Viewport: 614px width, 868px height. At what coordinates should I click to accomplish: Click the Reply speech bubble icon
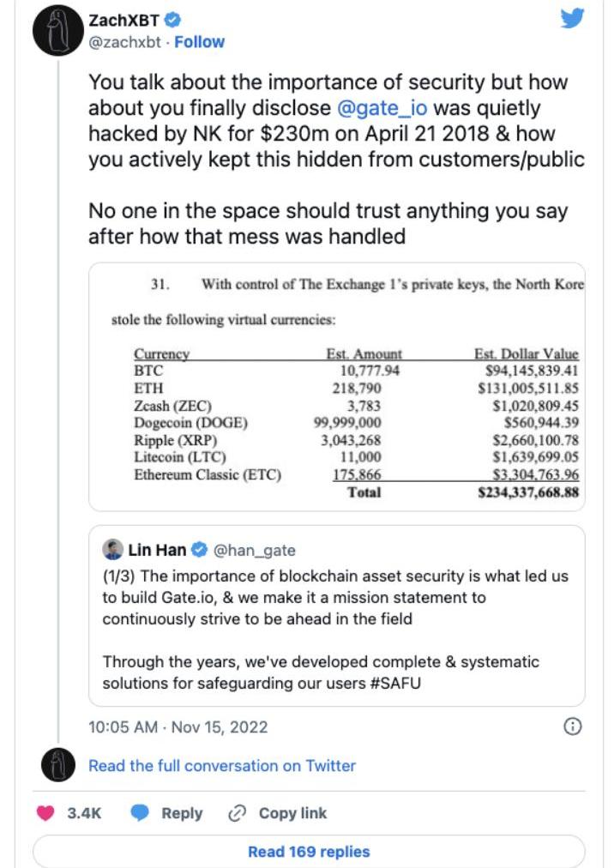coord(139,813)
